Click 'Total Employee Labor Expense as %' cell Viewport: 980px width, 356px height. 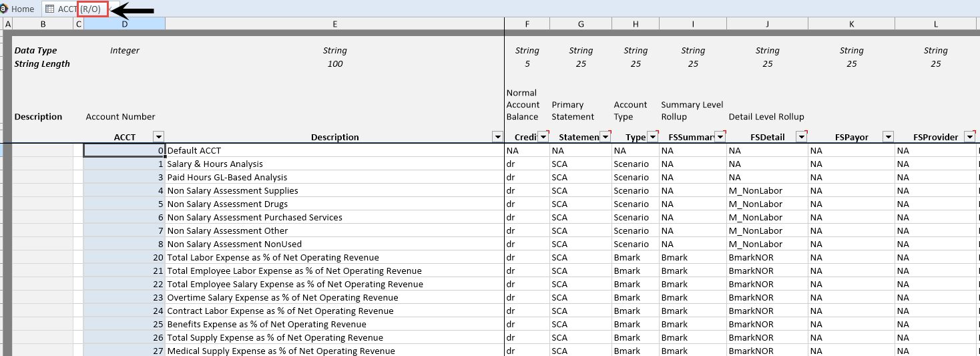334,271
